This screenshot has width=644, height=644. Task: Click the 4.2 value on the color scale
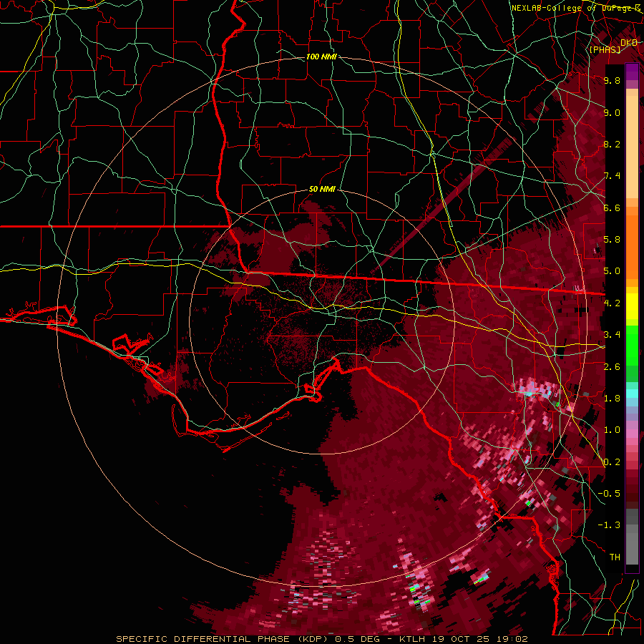pos(612,303)
